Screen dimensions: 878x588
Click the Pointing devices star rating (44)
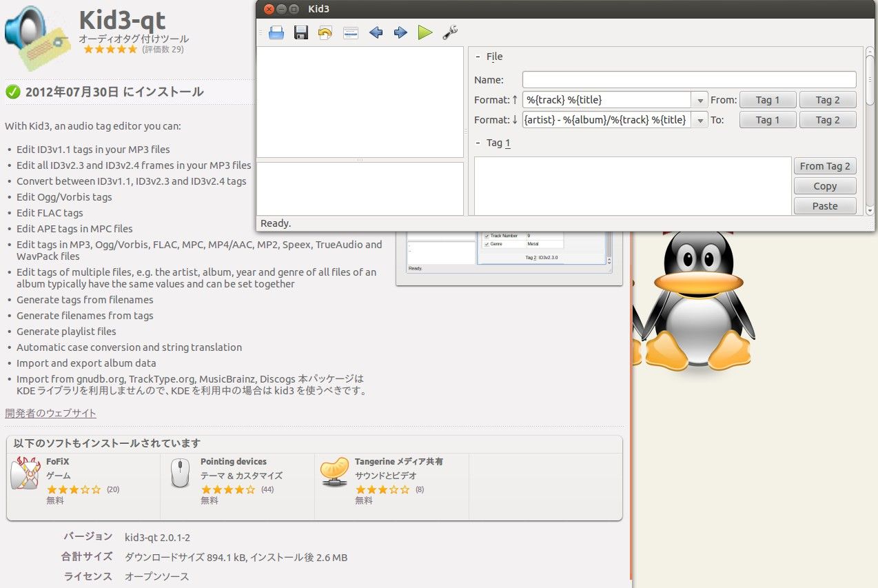pos(228,489)
